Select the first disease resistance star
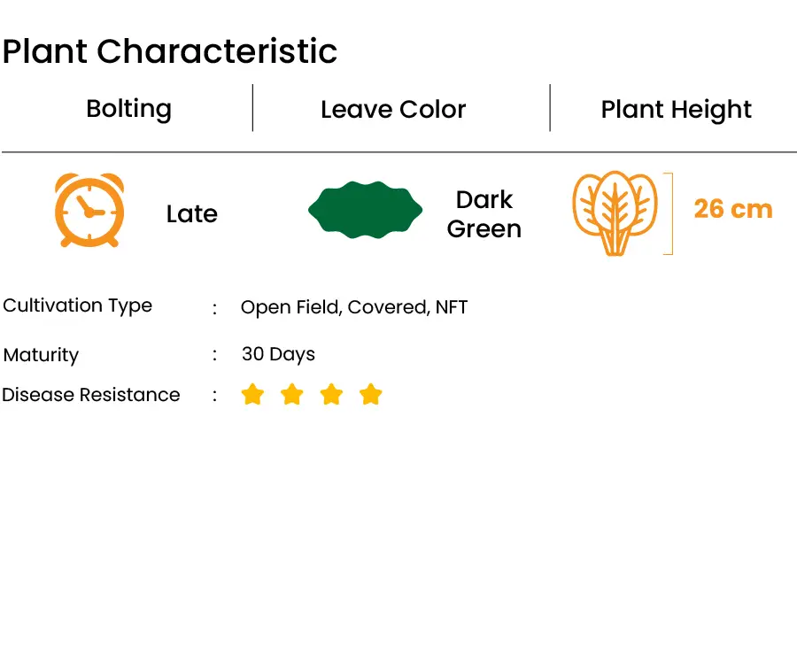The height and width of the screenshot is (672, 797). (x=252, y=395)
